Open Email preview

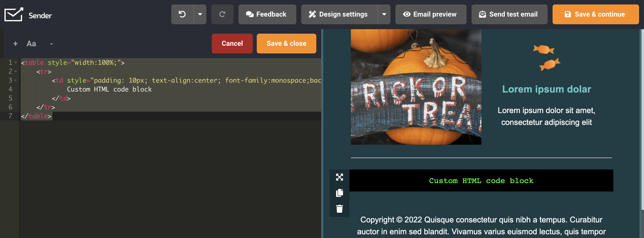430,14
